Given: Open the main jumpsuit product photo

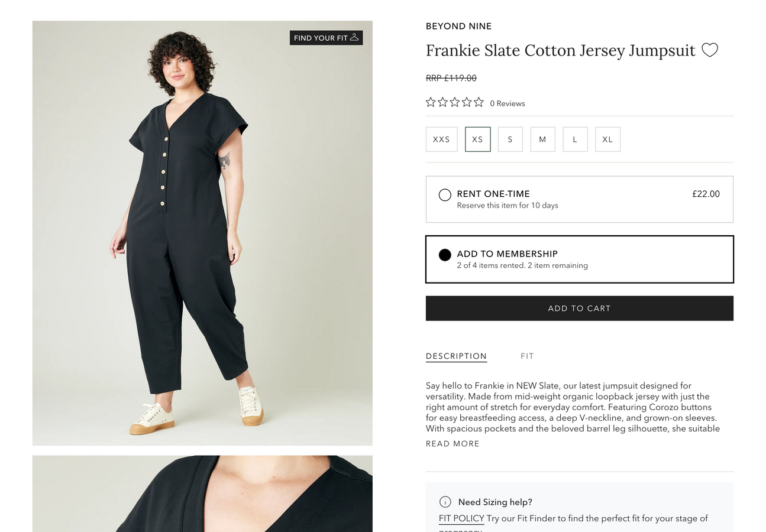Looking at the screenshot, I should 202,233.
